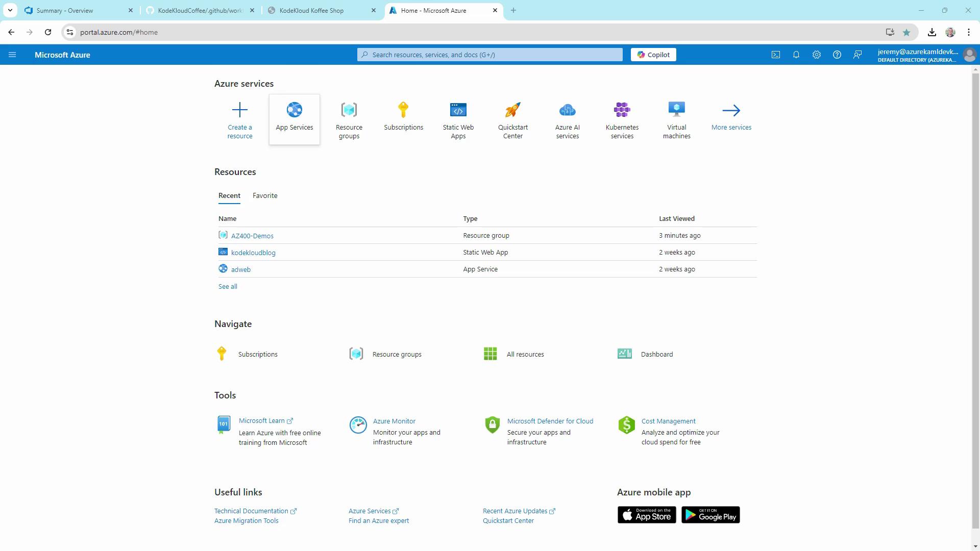Open the feedback icon in header
The height and width of the screenshot is (551, 980).
[x=857, y=55]
